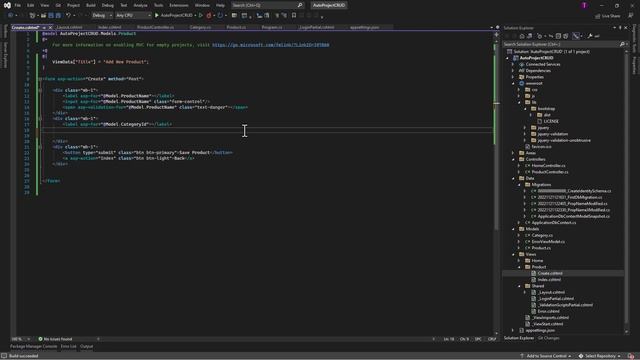The image size is (640, 360).
Task: Click the Open File folder toolbar icon
Action: pyautogui.click(x=43, y=15)
